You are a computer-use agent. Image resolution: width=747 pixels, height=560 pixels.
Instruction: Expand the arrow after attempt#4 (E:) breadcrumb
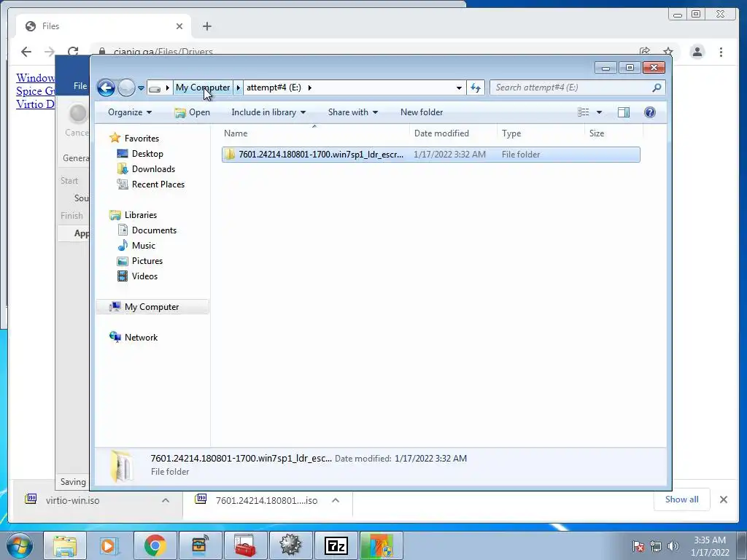click(309, 87)
